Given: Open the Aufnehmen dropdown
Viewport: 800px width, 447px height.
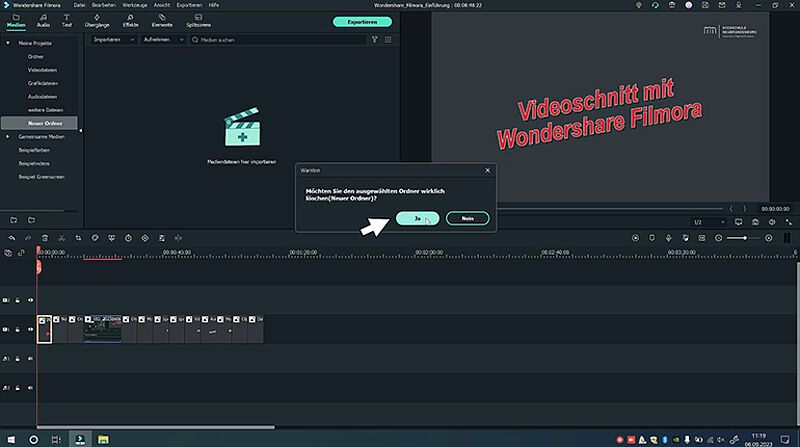Looking at the screenshot, I should (x=163, y=40).
